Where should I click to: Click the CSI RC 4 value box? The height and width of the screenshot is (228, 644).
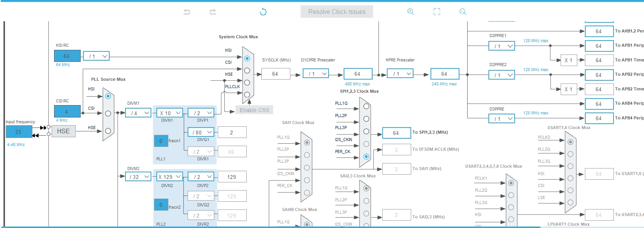pos(67,112)
